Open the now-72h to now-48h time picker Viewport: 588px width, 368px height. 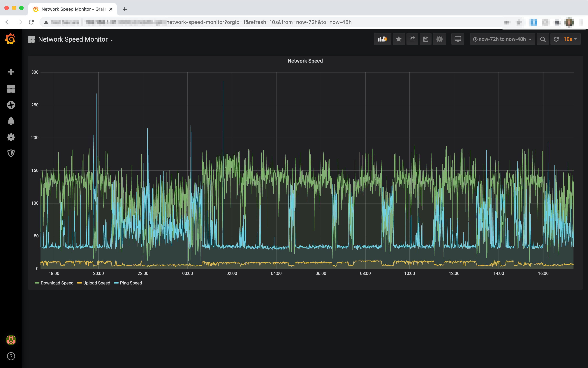point(502,39)
